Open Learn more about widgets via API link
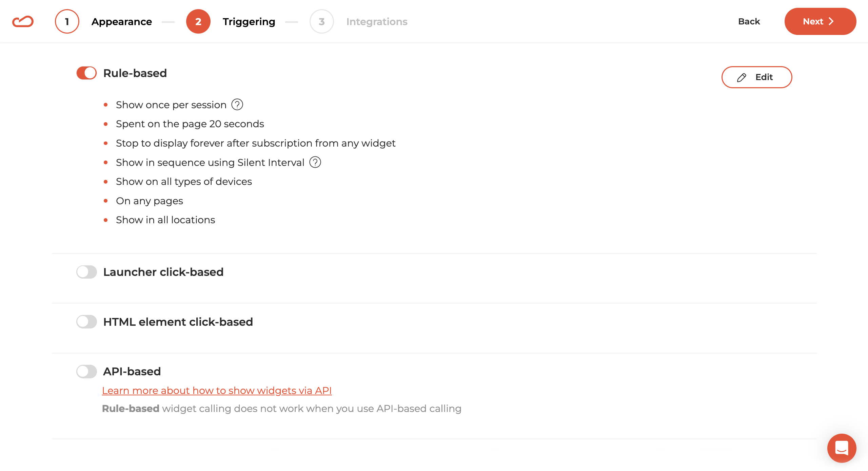Viewport: 868px width, 471px height. tap(217, 391)
